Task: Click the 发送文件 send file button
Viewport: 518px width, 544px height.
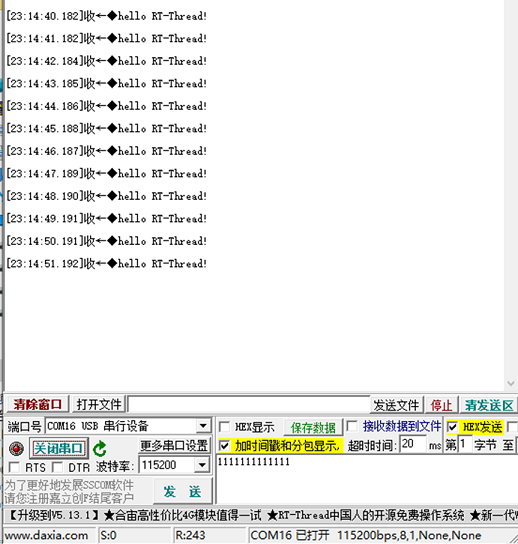Action: coord(396,405)
